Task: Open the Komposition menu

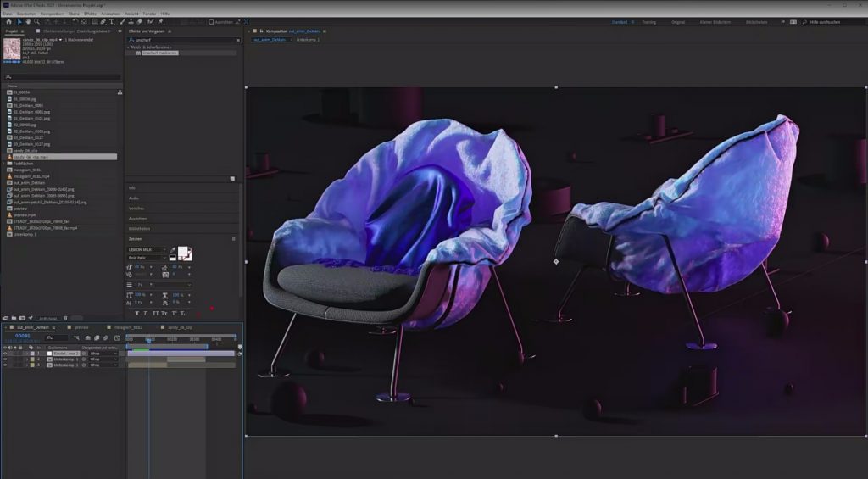Action: [52, 14]
